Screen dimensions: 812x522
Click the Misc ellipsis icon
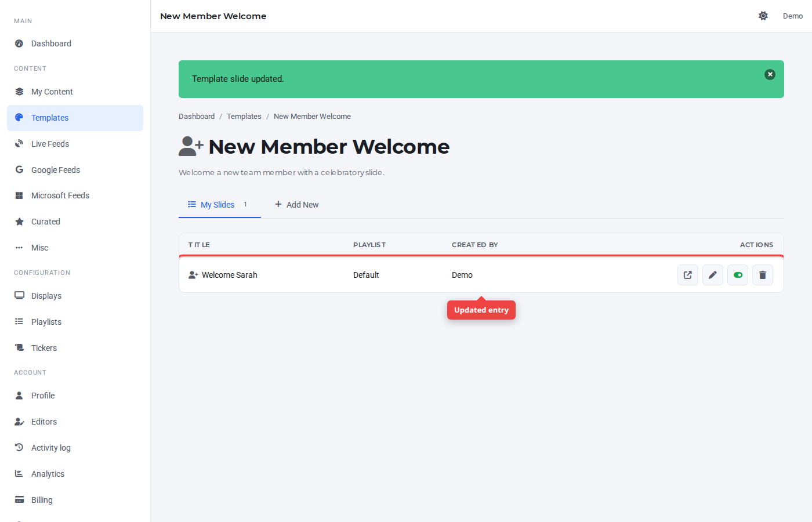(x=19, y=248)
